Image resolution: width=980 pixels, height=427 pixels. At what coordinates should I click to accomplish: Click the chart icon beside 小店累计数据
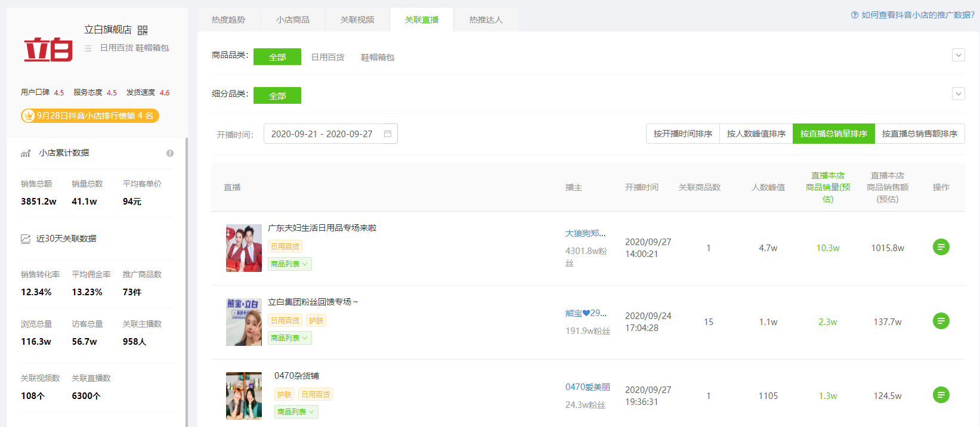pos(26,153)
